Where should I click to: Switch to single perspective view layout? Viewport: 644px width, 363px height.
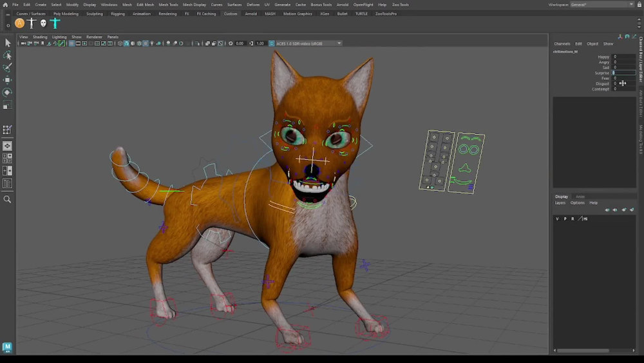[x=7, y=146]
